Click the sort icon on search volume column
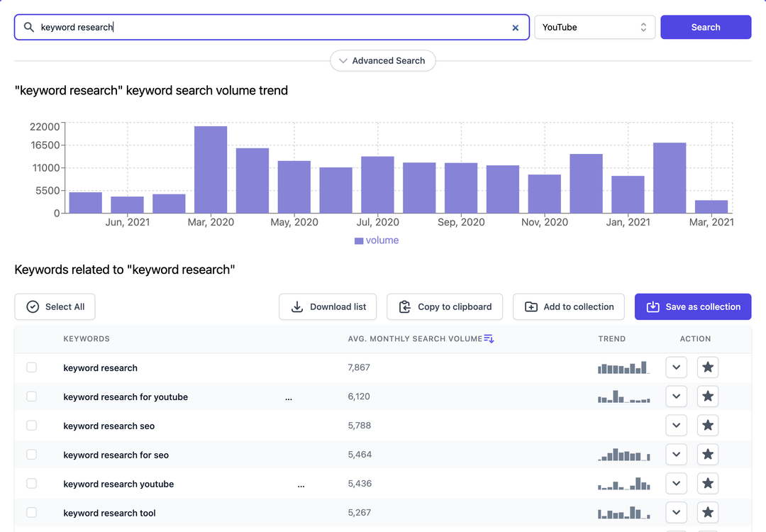The width and height of the screenshot is (766, 532). pos(489,338)
